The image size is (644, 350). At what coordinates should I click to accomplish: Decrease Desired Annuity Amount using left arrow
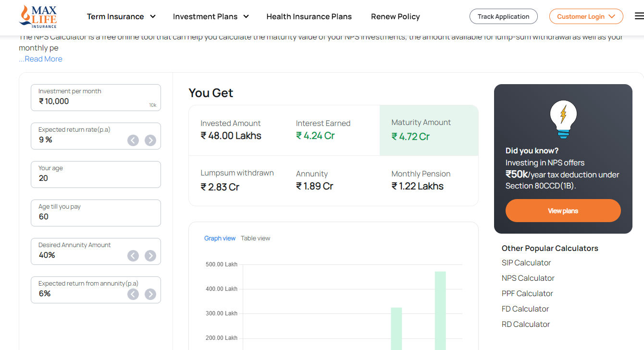pyautogui.click(x=133, y=256)
